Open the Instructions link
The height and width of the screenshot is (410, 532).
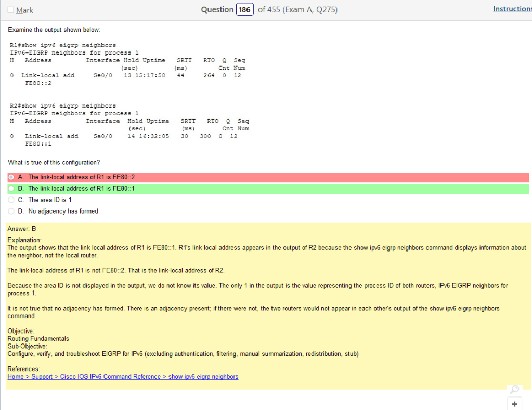click(512, 9)
